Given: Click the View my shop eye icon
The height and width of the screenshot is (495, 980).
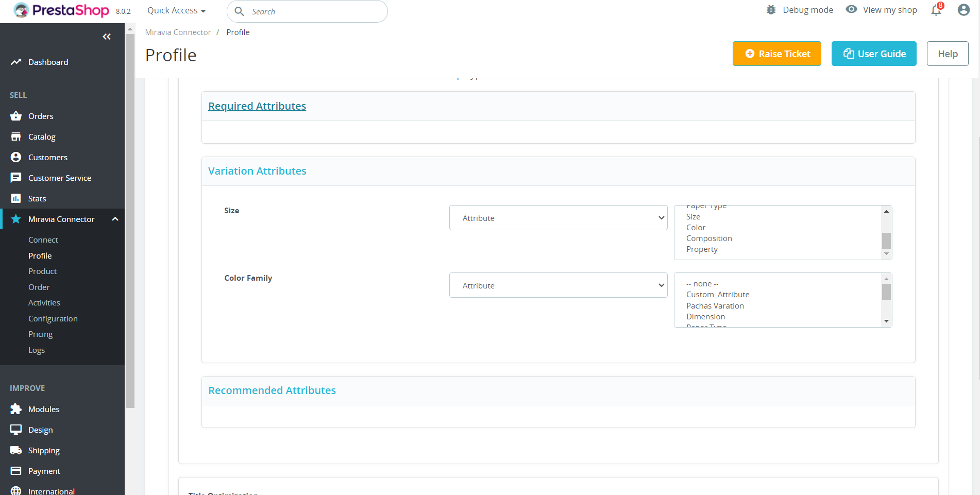Looking at the screenshot, I should coord(852,9).
